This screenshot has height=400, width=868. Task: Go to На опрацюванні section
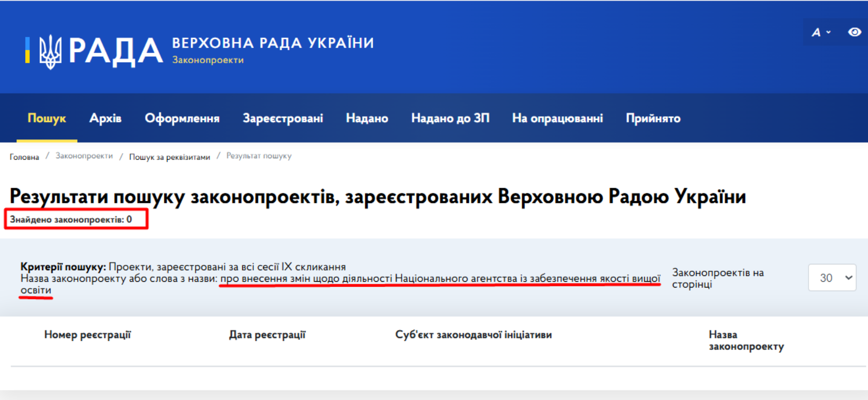pyautogui.click(x=557, y=118)
